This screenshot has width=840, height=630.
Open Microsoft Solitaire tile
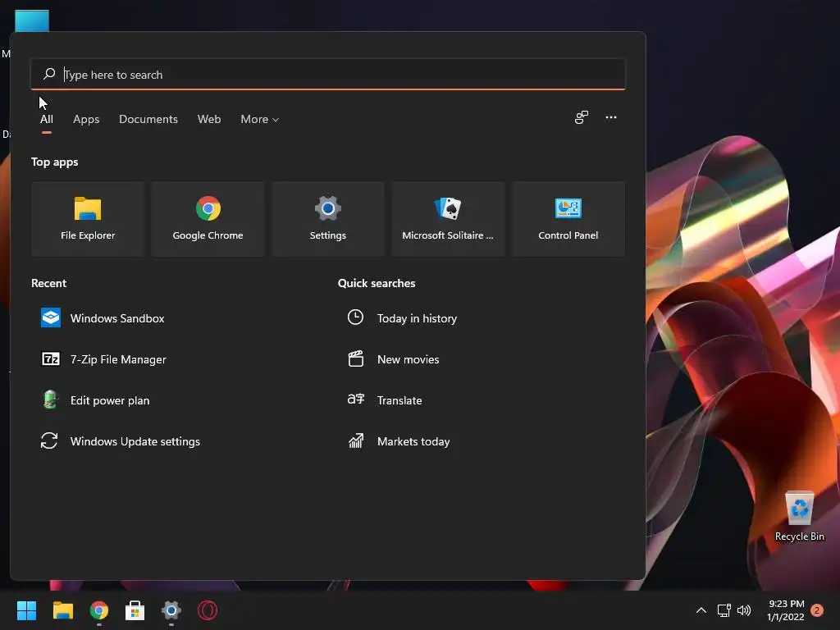(448, 218)
